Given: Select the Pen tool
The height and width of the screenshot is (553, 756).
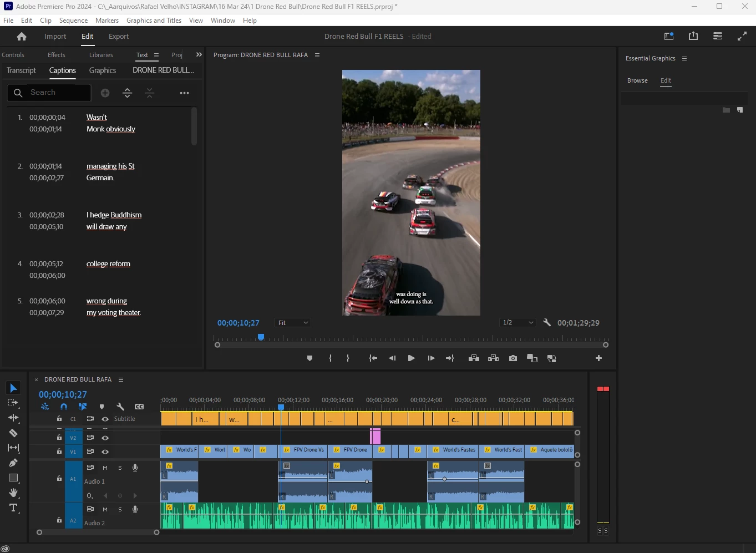Looking at the screenshot, I should coord(13,463).
